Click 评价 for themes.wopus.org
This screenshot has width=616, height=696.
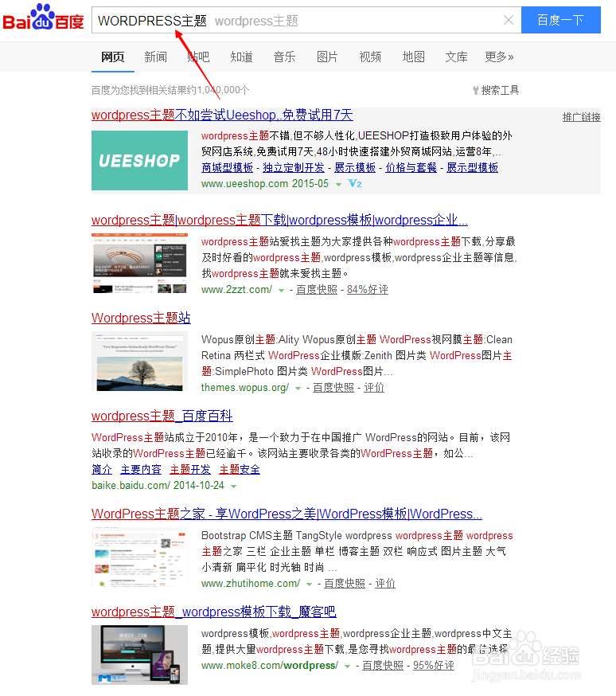coord(374,388)
